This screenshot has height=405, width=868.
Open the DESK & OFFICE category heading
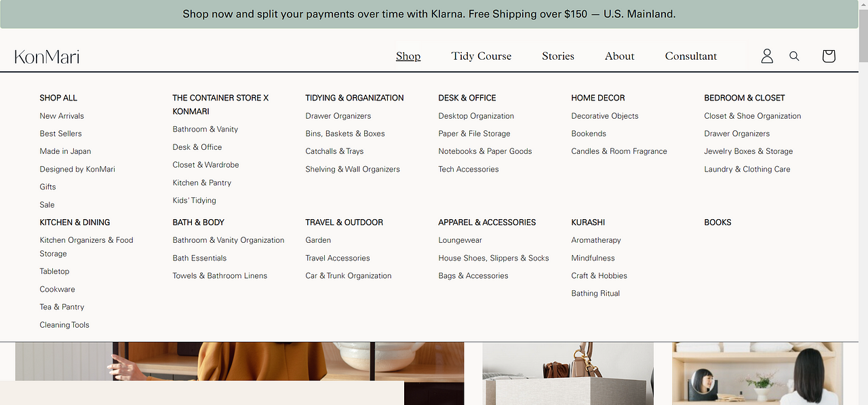tap(467, 98)
